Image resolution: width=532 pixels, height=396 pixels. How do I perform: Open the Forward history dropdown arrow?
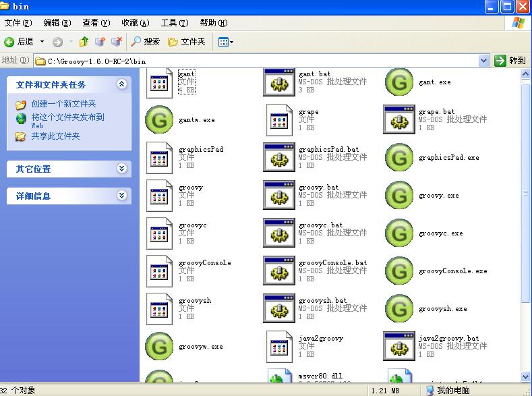point(71,42)
